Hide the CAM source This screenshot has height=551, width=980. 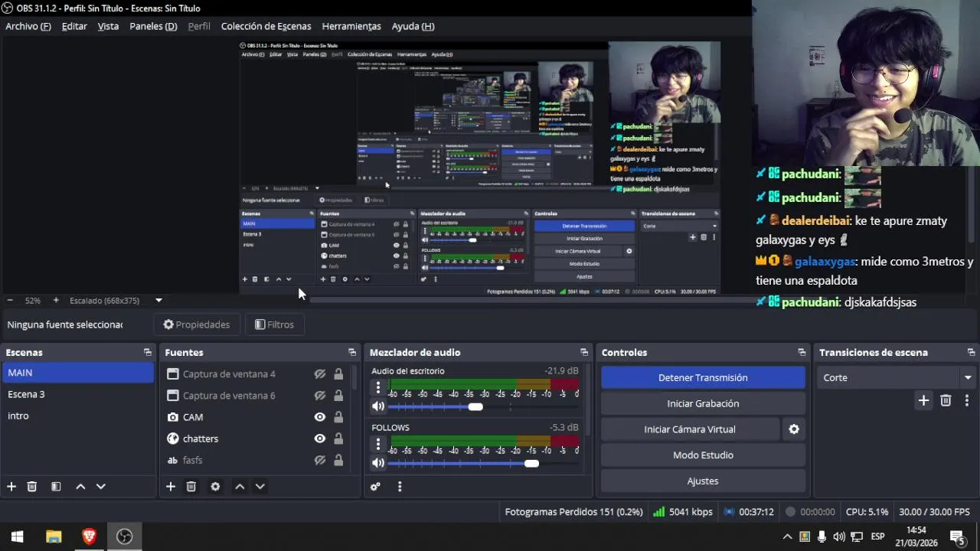(x=320, y=417)
